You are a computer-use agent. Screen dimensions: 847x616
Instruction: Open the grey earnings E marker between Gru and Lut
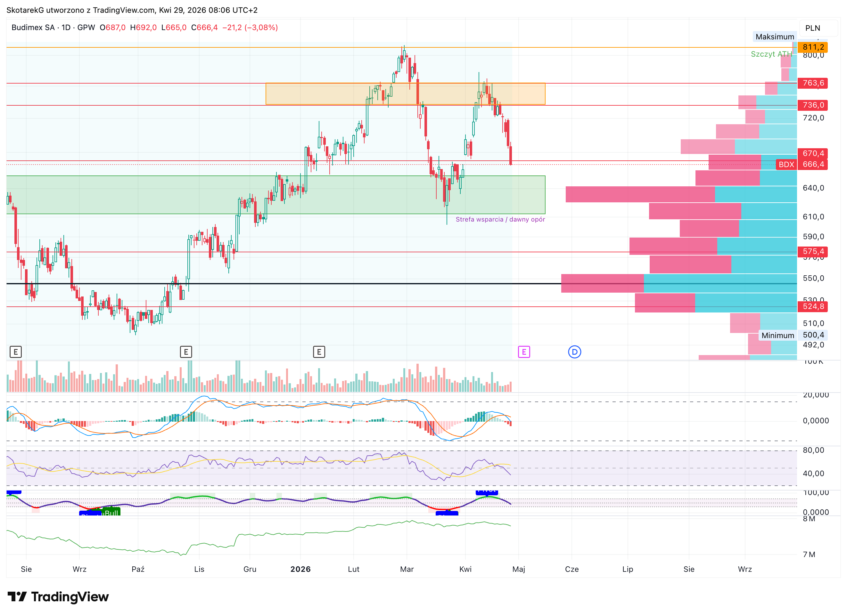(x=319, y=352)
